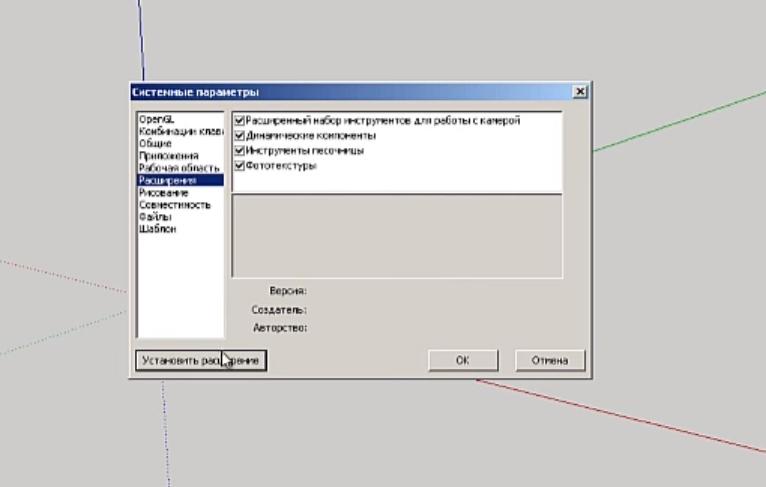Confirm settings with the OK button
The height and width of the screenshot is (487, 766).
462,360
